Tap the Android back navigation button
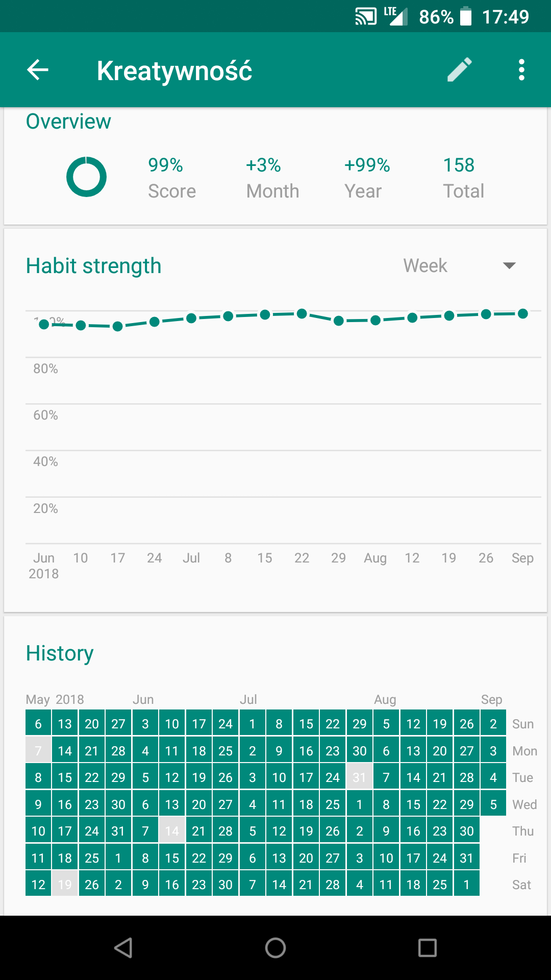 tap(123, 948)
